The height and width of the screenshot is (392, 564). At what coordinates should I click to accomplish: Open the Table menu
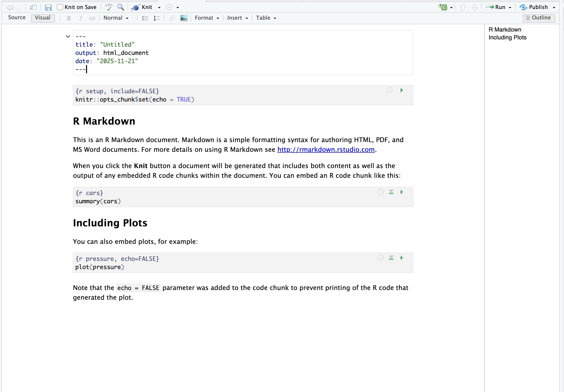pyautogui.click(x=266, y=18)
